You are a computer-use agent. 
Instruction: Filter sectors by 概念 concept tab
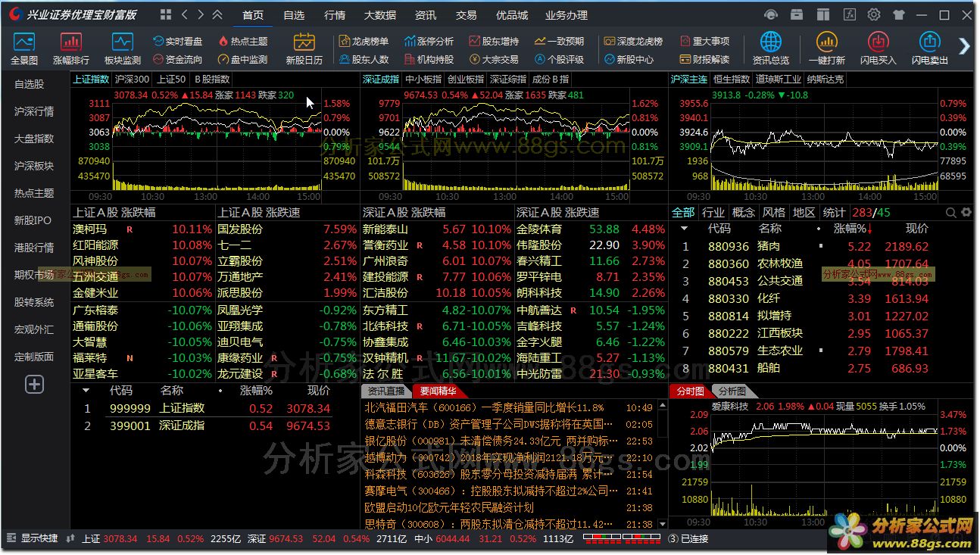[x=744, y=213]
